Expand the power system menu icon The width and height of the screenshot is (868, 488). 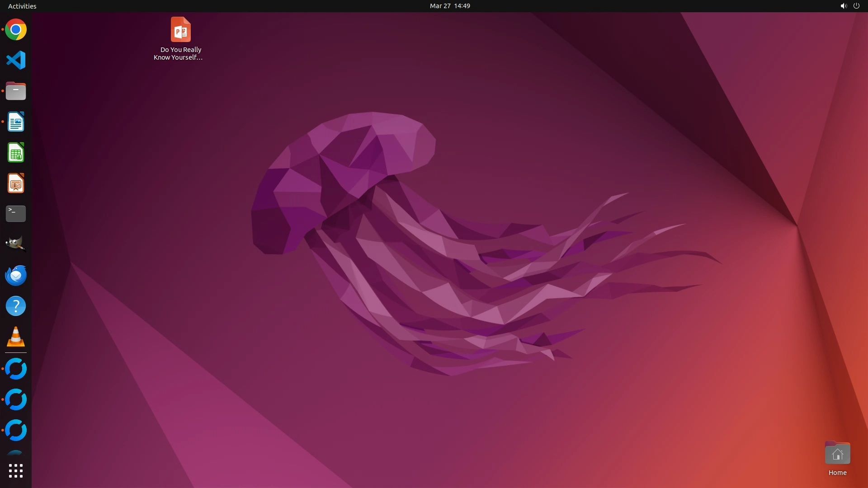[x=856, y=6]
